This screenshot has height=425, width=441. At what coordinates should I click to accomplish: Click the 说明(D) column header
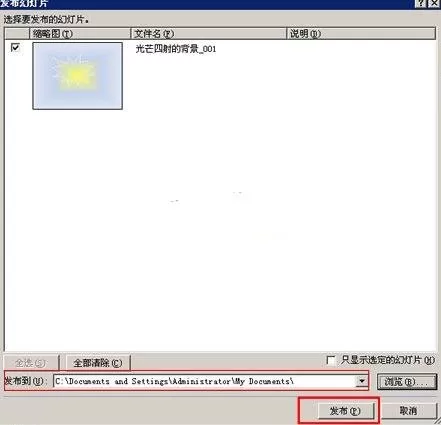click(x=361, y=34)
